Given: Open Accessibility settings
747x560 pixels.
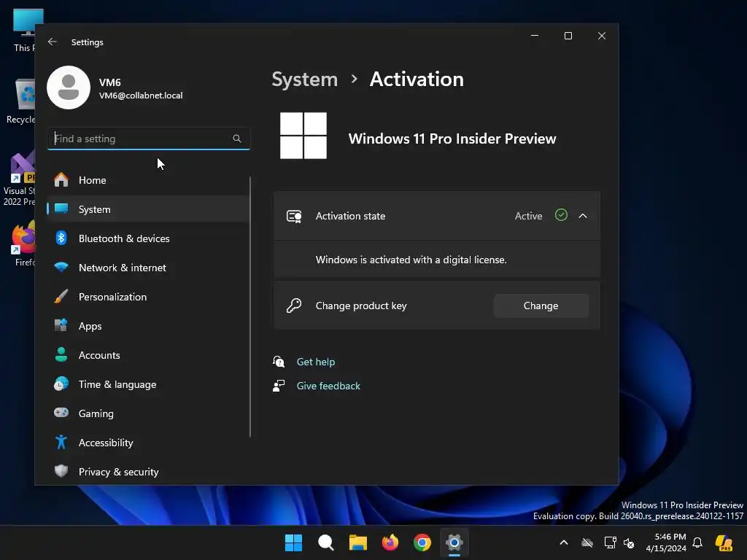Looking at the screenshot, I should click(x=148, y=443).
